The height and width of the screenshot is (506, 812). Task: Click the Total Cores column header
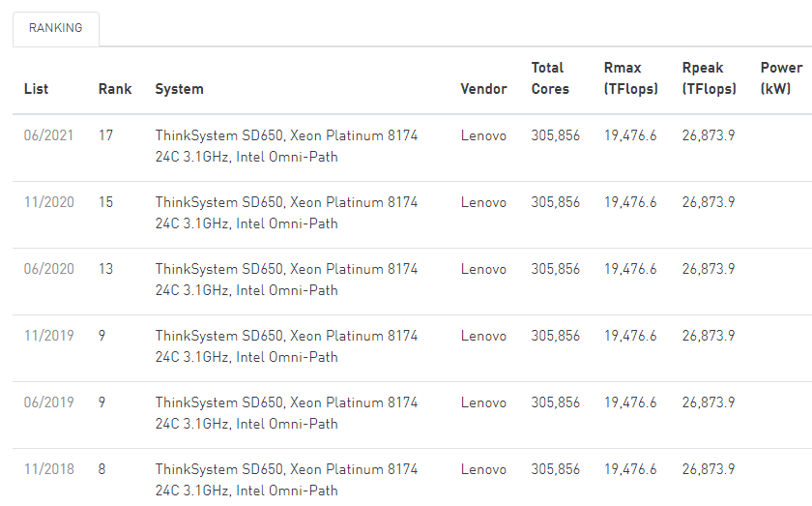pyautogui.click(x=550, y=78)
